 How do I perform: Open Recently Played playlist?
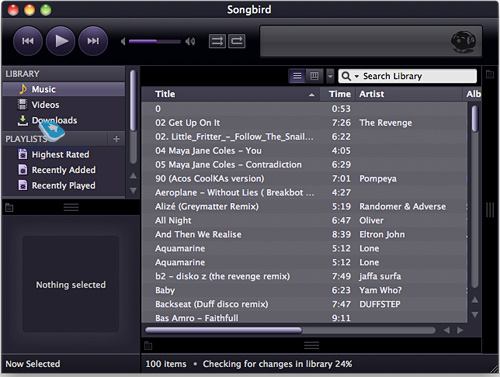pyautogui.click(x=64, y=185)
